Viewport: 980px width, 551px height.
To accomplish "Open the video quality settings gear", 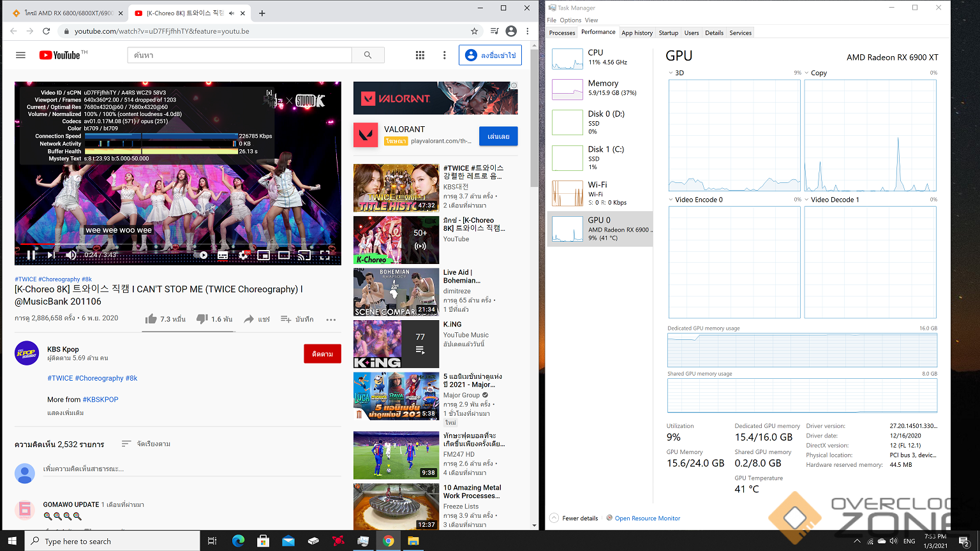I will tap(243, 255).
